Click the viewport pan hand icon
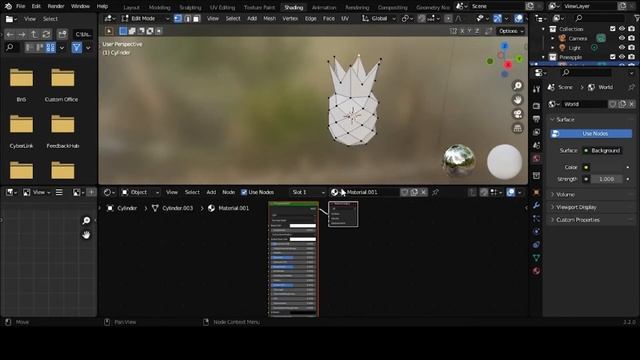The image size is (640, 360). point(518,100)
